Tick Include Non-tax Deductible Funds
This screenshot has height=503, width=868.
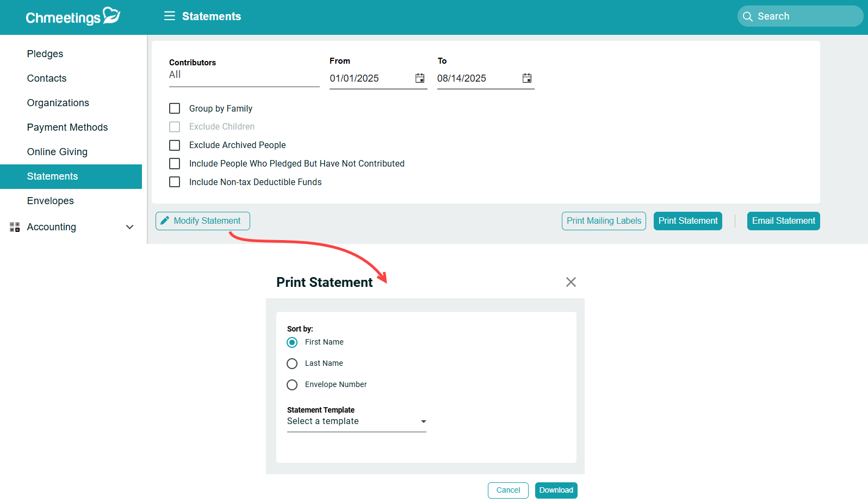point(175,182)
